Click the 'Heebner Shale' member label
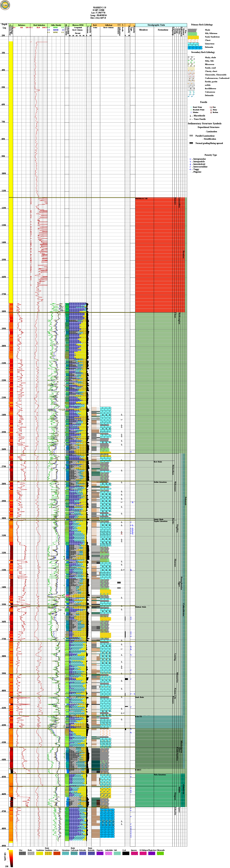 point(141,607)
